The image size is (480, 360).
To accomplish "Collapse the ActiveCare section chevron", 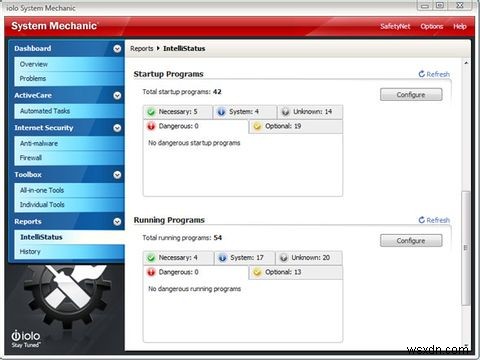I will [117, 96].
